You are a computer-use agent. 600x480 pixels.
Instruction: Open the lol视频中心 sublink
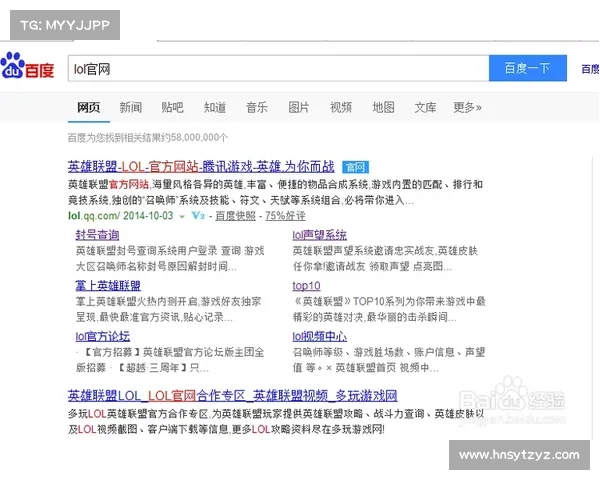[320, 336]
